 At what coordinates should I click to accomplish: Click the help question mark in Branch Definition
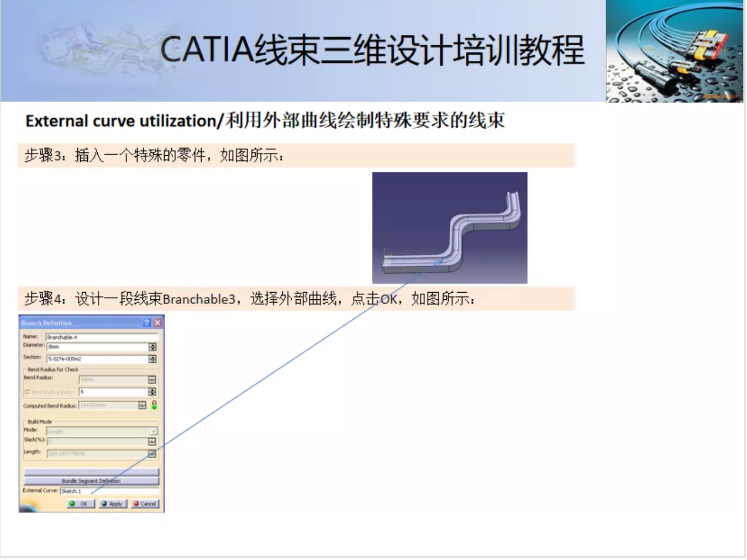pyautogui.click(x=146, y=323)
